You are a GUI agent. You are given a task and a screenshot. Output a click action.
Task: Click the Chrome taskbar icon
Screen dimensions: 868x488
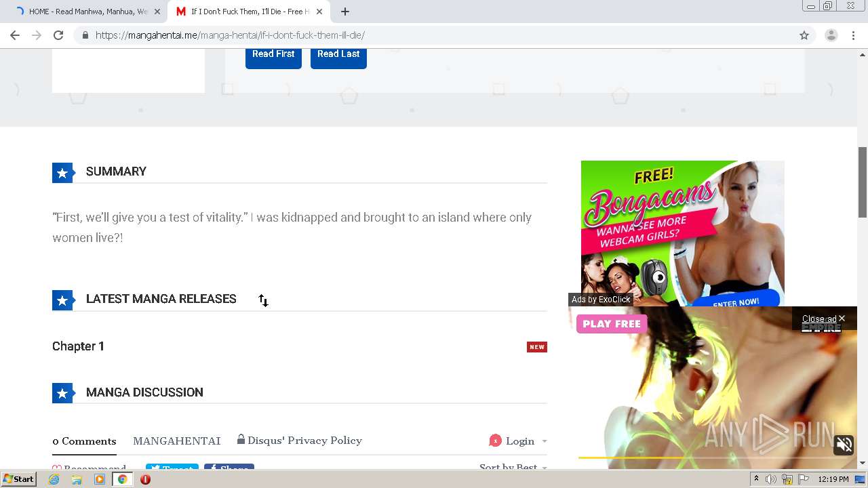point(123,479)
